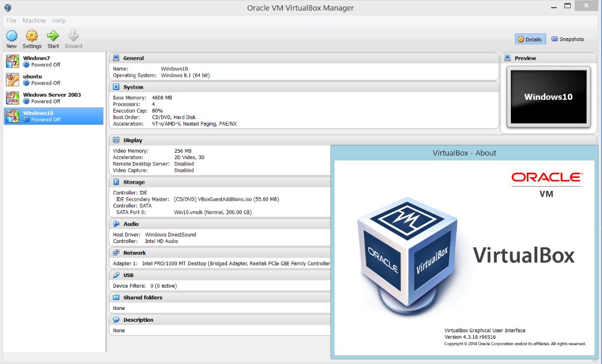
Task: Start the VM with the green arrow
Action: [x=53, y=36]
